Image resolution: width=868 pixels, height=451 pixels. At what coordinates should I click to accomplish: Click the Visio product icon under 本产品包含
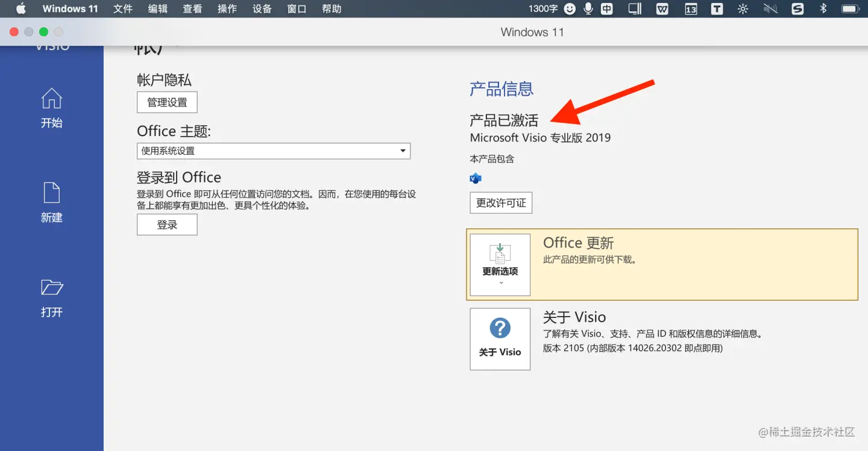475,178
